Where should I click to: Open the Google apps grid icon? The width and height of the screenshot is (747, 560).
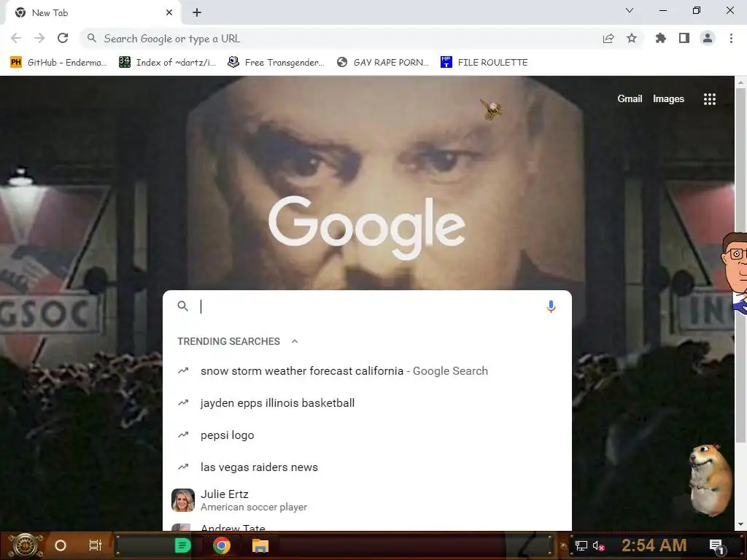(x=710, y=99)
